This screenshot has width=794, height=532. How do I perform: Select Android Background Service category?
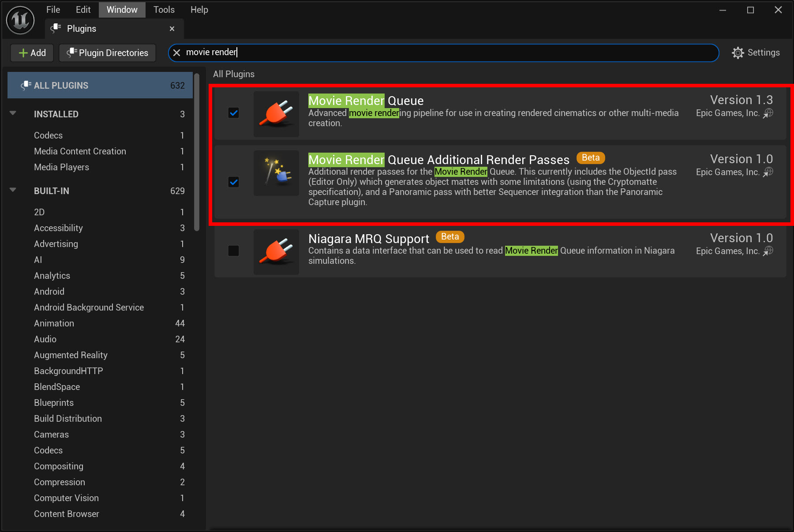click(x=100, y=307)
